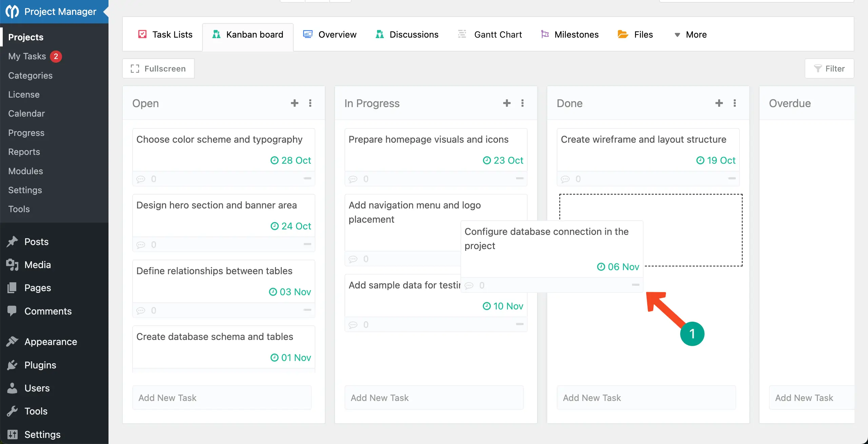Click Add New Task field in In Progress
The image size is (868, 444).
click(x=434, y=398)
